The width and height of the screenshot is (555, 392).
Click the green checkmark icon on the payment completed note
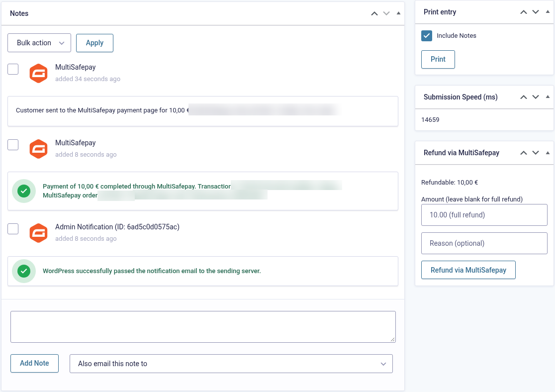pos(24,191)
